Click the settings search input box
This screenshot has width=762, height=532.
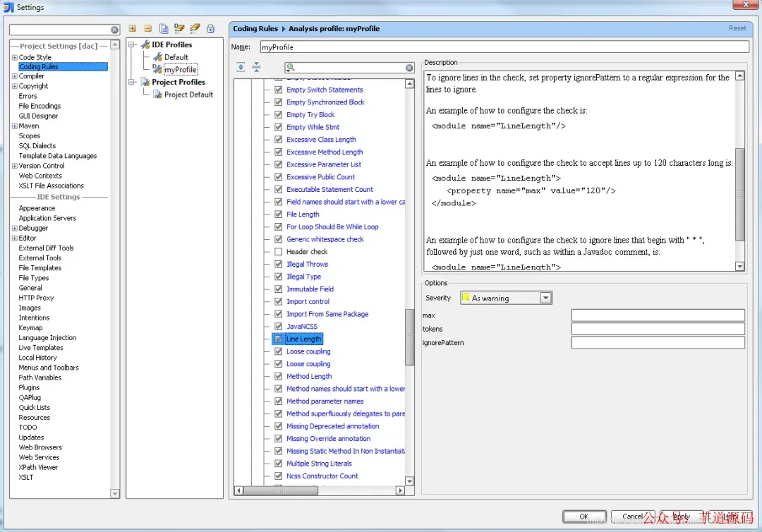(60, 30)
